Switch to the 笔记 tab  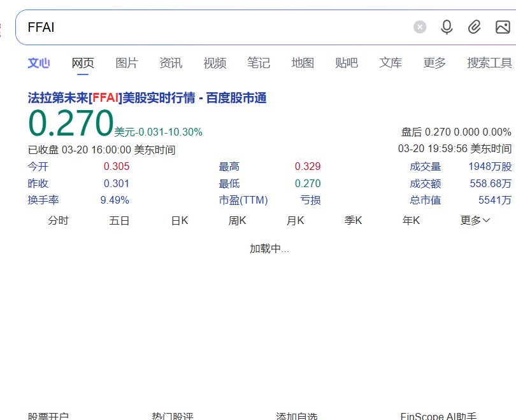click(259, 63)
